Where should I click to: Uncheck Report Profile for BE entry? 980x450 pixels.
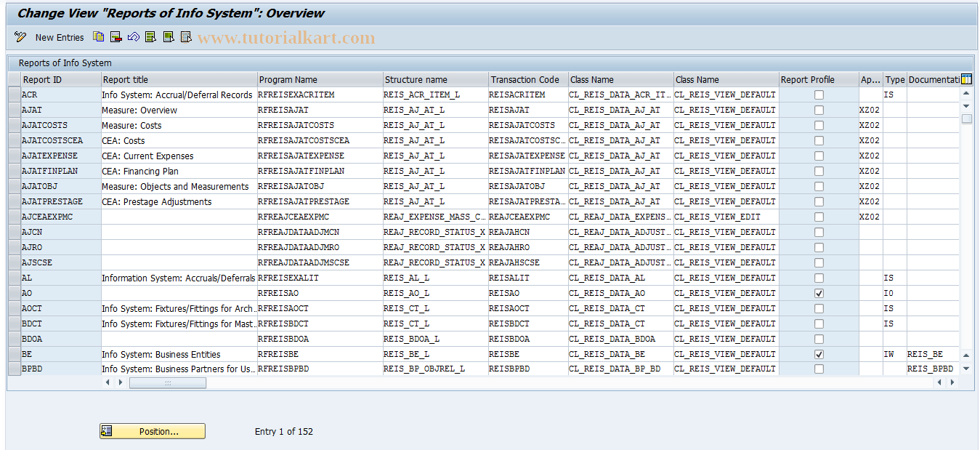819,354
